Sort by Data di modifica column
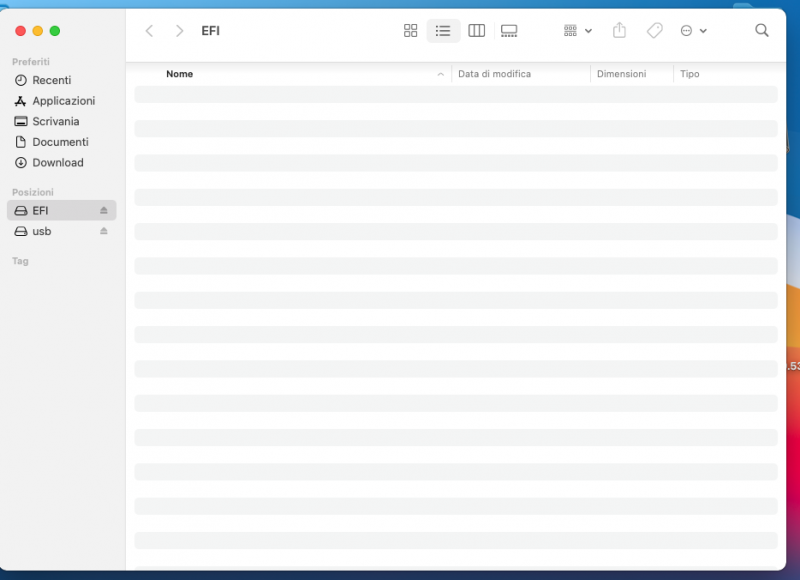Viewport: 800px width, 580px height. [x=494, y=74]
